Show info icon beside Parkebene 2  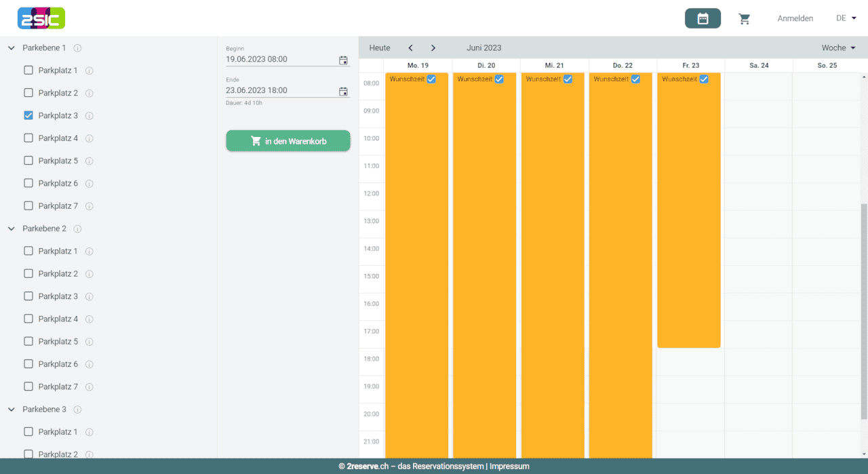(77, 229)
